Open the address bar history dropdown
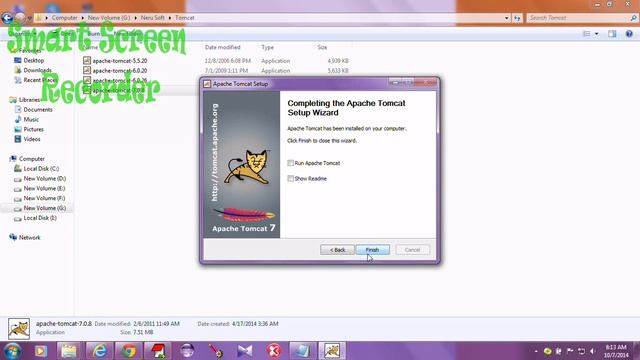Viewport: 640px width, 360px height. (x=506, y=18)
